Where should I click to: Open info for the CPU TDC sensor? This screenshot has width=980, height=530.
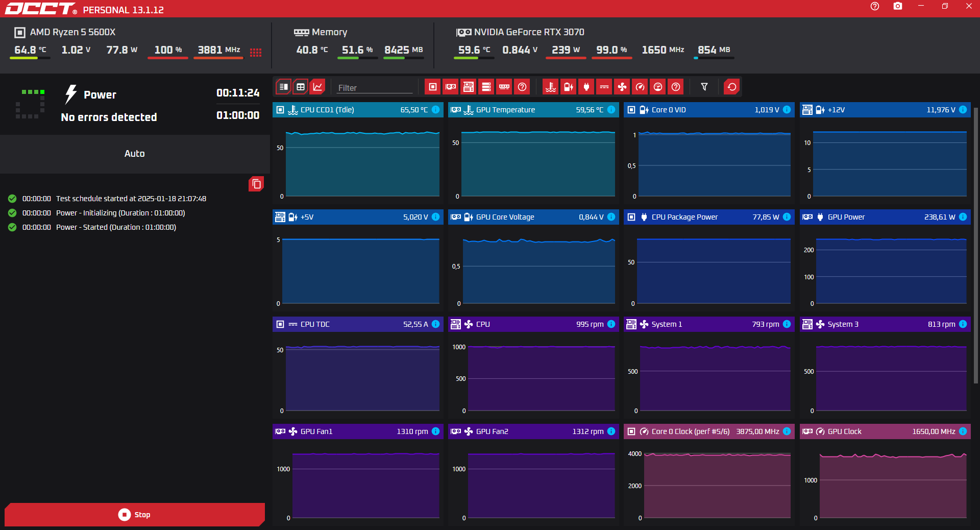tap(436, 324)
